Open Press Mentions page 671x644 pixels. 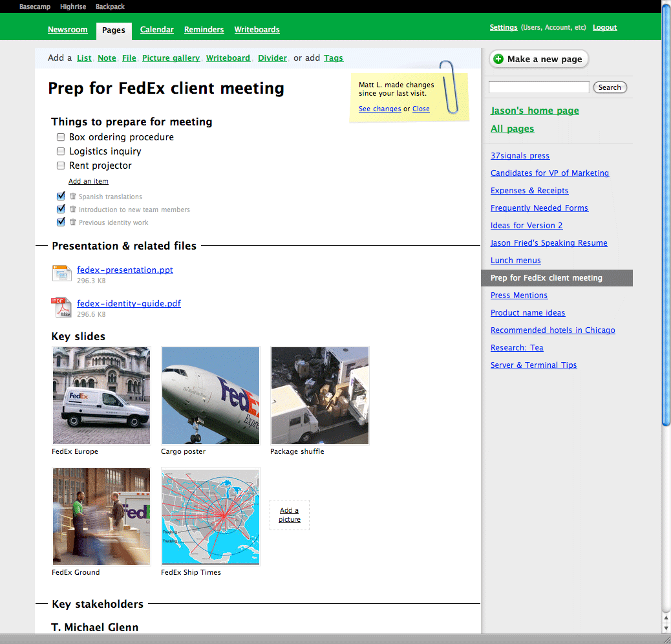click(518, 295)
